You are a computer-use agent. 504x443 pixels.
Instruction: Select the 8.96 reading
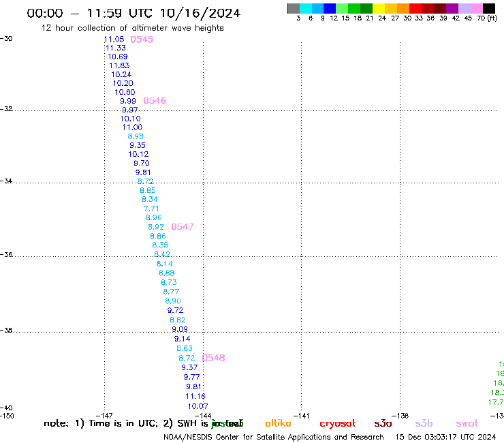pos(154,217)
